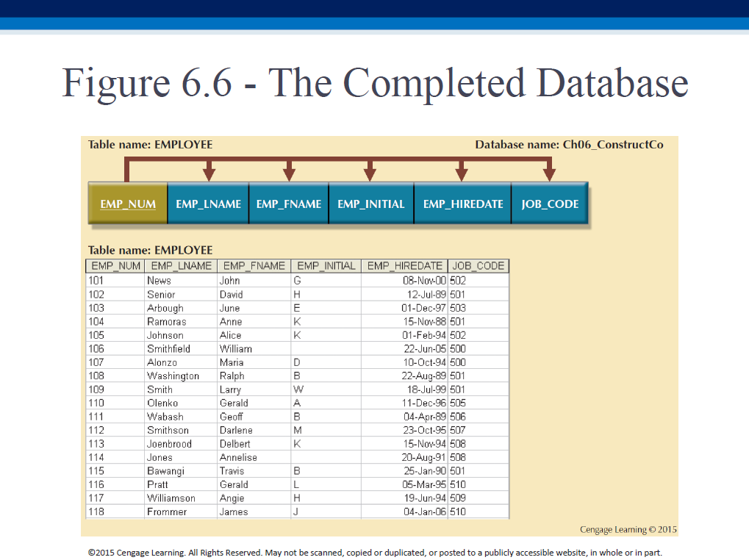Select last name cell 'Joenbrood'

click(x=181, y=443)
